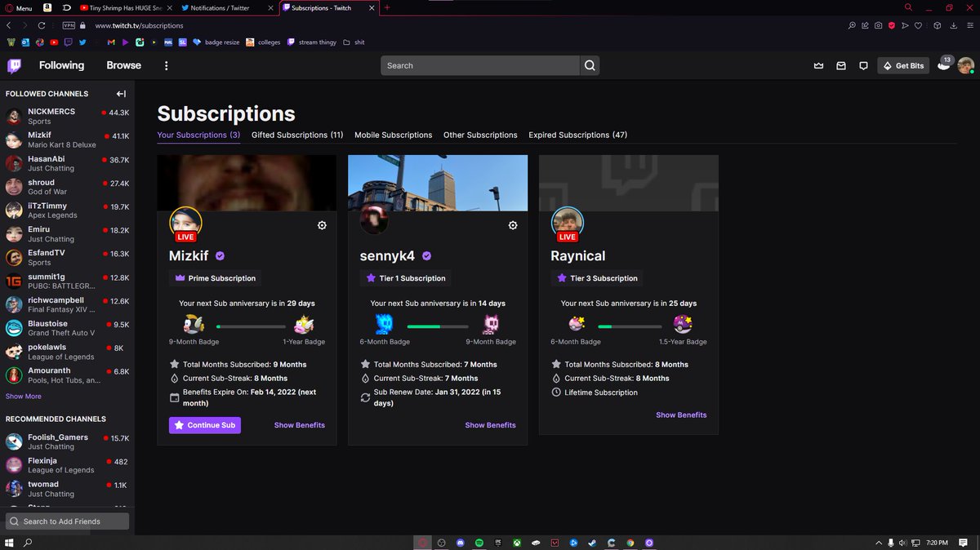Open the Easy Setup sliders icon
Image resolution: width=980 pixels, height=550 pixels.
969,25
